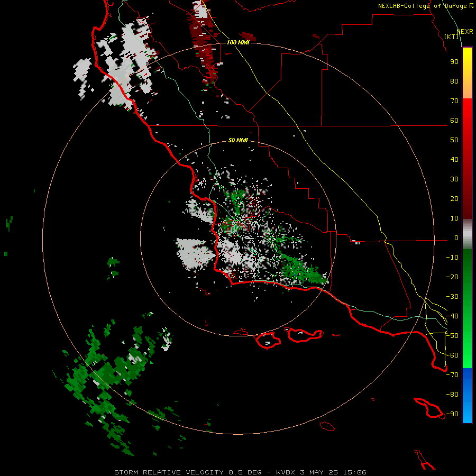Click the "NEXLAB-College of DuPage" header text

click(x=422, y=6)
